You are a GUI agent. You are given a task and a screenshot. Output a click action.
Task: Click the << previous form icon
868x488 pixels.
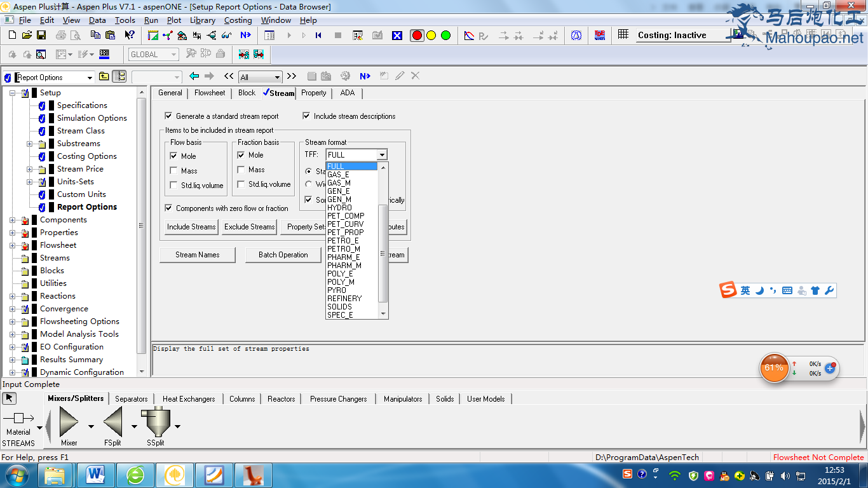point(229,76)
